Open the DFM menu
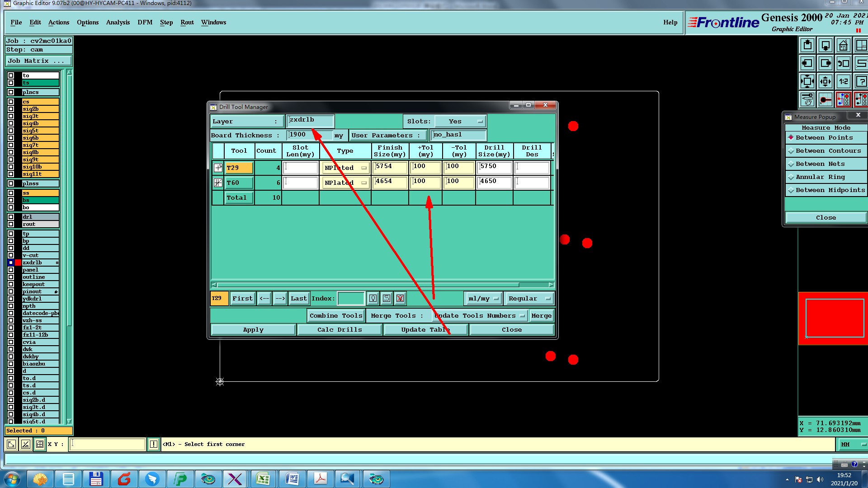Screen dimensions: 868x488 145,23
